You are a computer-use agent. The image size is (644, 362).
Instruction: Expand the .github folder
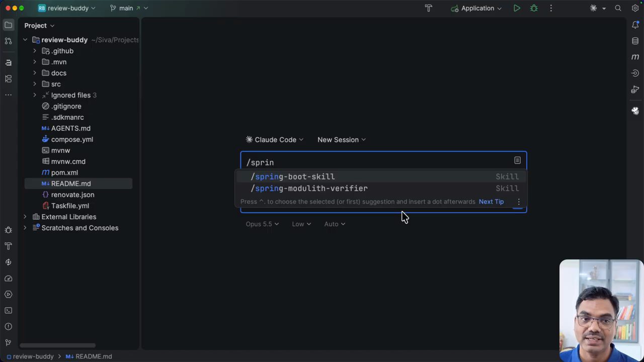click(x=35, y=51)
